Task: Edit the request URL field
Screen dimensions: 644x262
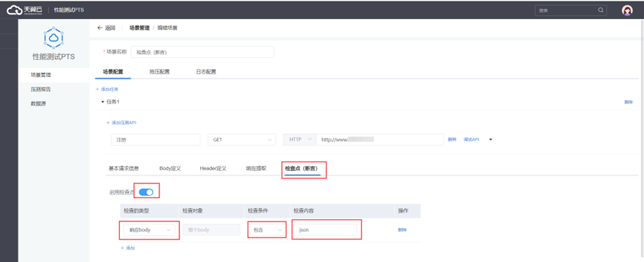Action: pos(380,139)
